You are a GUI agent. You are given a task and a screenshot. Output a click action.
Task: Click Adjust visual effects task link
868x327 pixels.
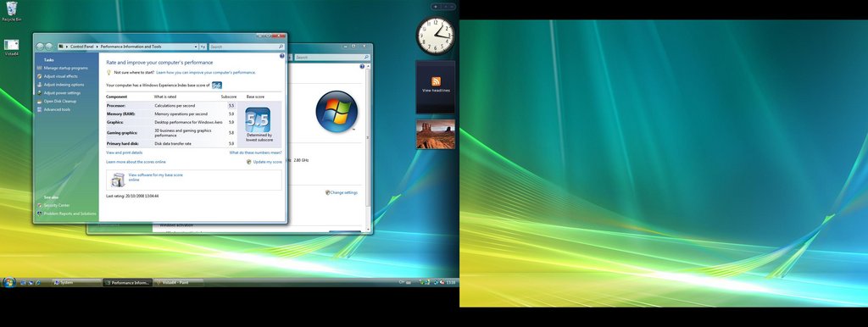(x=61, y=76)
